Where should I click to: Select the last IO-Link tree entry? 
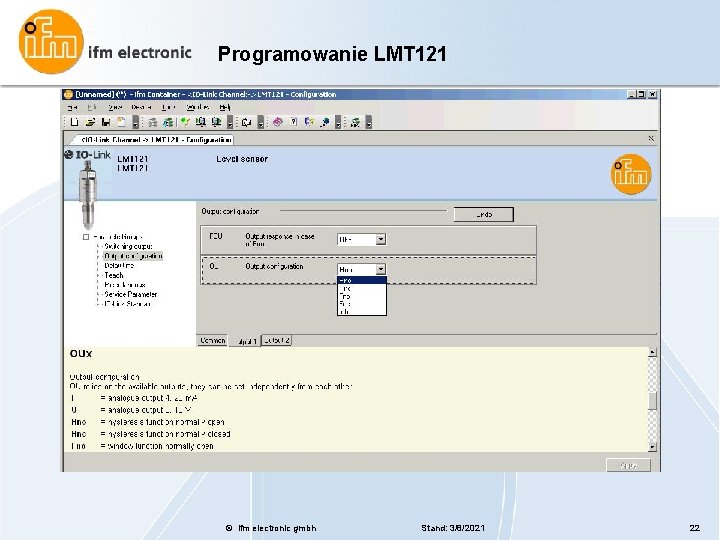[x=127, y=304]
